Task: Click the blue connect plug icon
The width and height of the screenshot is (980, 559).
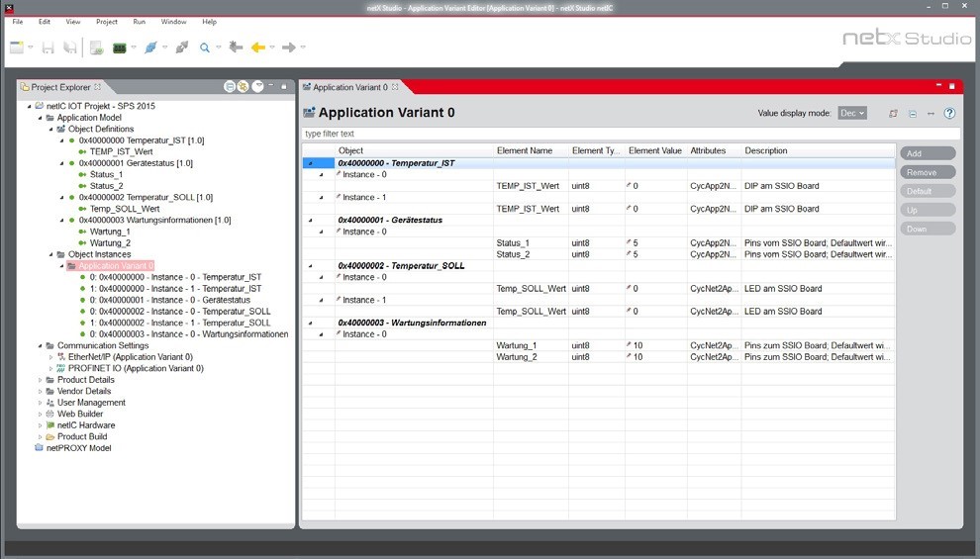Action: pyautogui.click(x=150, y=47)
